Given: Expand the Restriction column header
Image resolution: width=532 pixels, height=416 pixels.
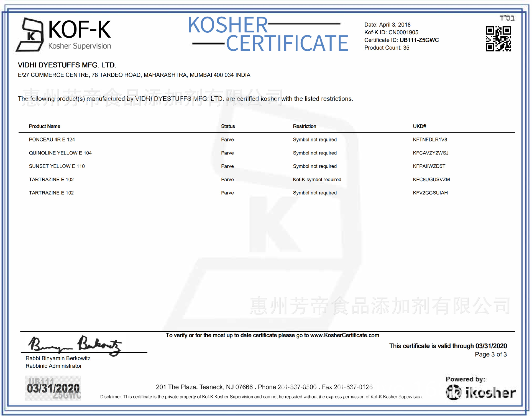Looking at the screenshot, I should 304,126.
